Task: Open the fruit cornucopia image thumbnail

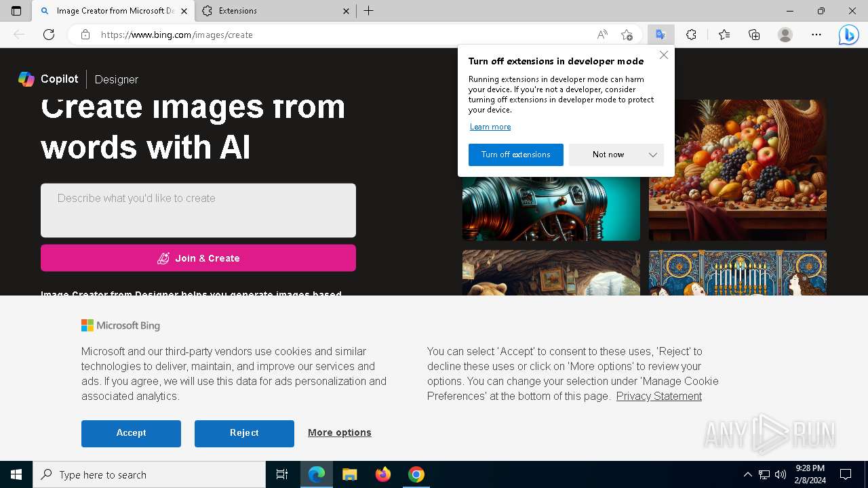Action: click(738, 170)
